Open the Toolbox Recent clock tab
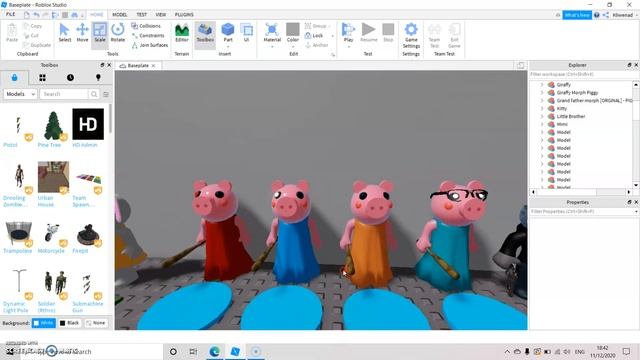640x360 pixels. pos(70,78)
